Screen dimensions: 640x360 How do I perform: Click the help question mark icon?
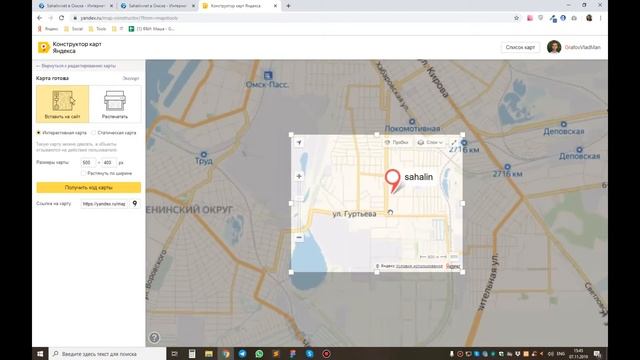click(154, 338)
